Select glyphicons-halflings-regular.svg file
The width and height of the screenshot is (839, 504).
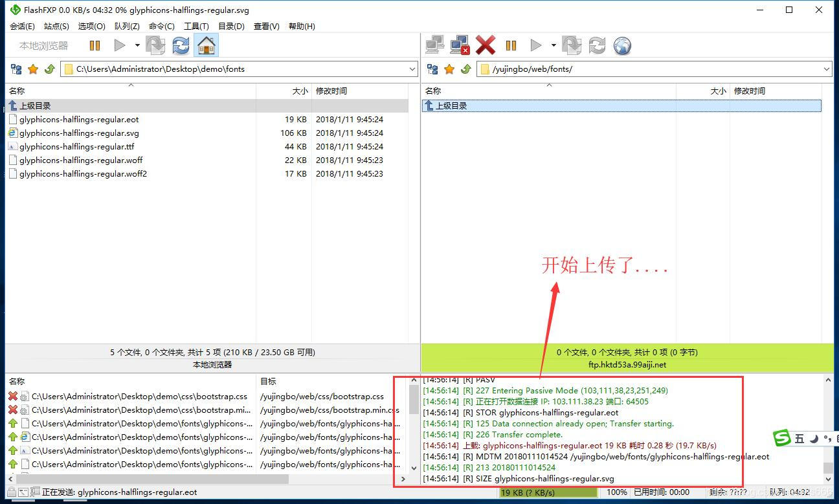point(79,133)
